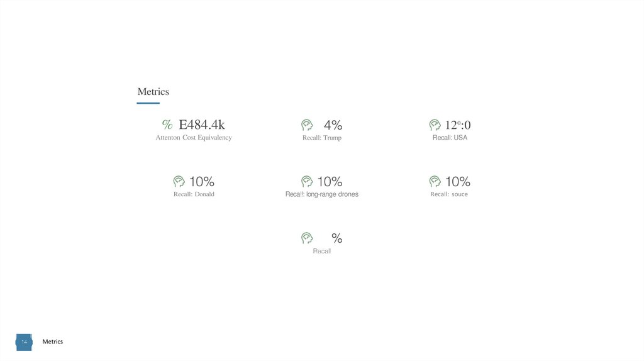
Task: Select the 10% value above Recall: Donald
Action: [202, 182]
